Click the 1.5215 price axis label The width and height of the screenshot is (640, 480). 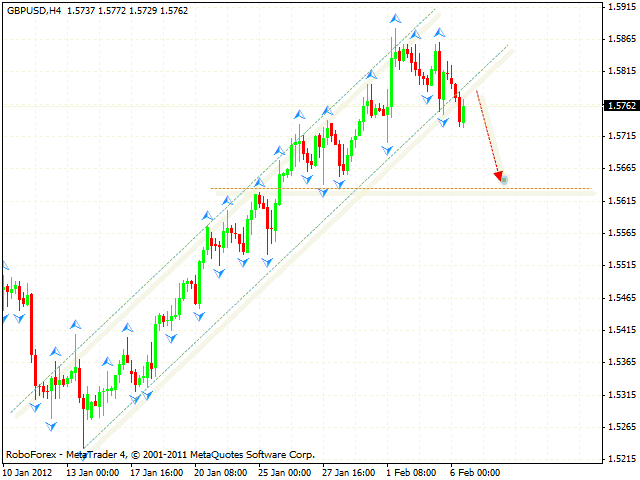click(621, 458)
